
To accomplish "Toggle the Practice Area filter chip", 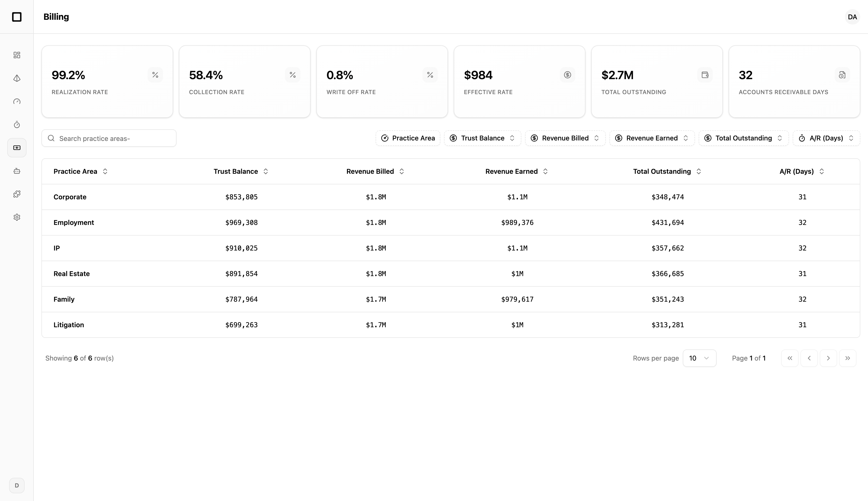I will click(408, 138).
